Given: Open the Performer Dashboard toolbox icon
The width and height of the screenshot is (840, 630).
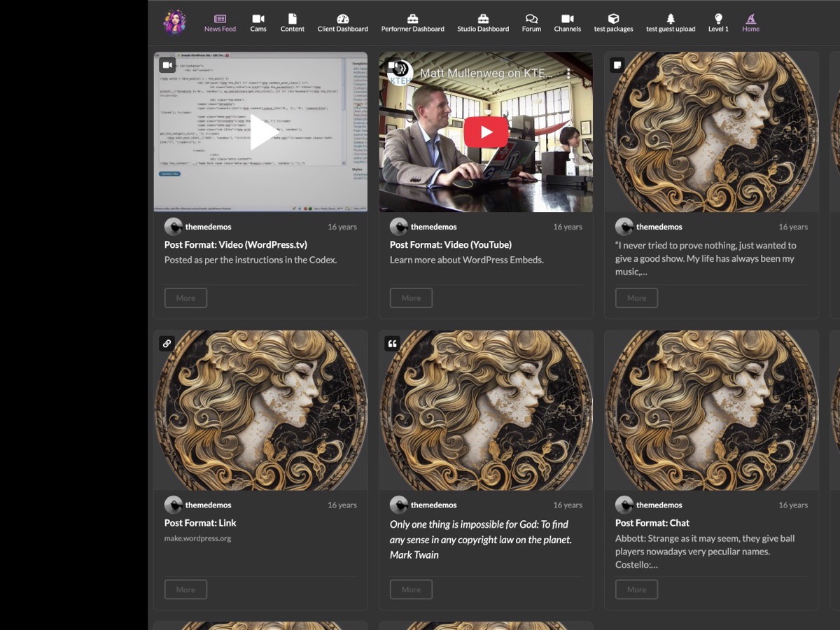Looking at the screenshot, I should pyautogui.click(x=412, y=18).
